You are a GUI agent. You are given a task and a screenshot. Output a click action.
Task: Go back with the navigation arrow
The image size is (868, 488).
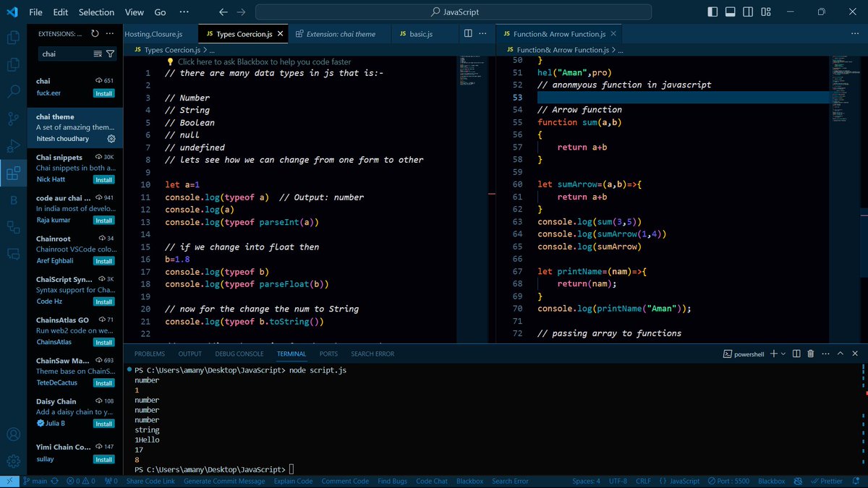click(x=224, y=12)
